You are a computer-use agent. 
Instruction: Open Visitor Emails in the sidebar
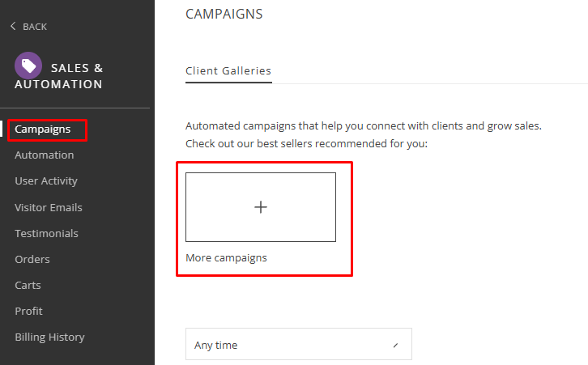49,207
